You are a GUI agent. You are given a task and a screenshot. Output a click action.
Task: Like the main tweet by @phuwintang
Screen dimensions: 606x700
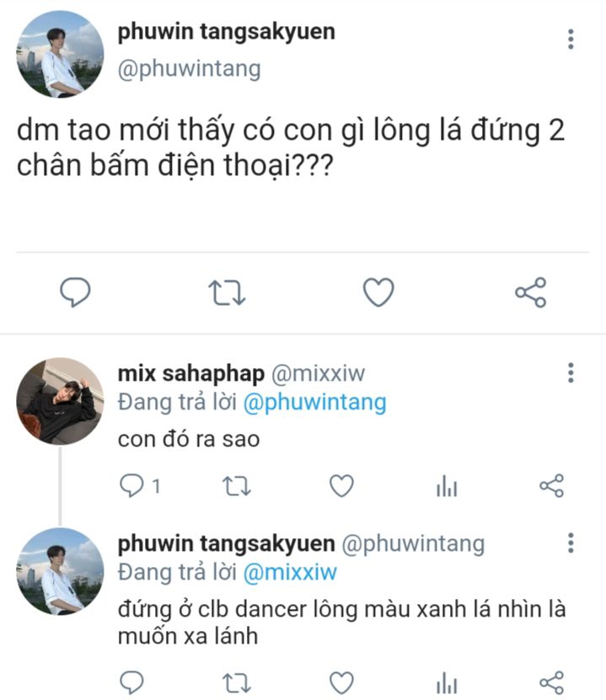pos(378,292)
